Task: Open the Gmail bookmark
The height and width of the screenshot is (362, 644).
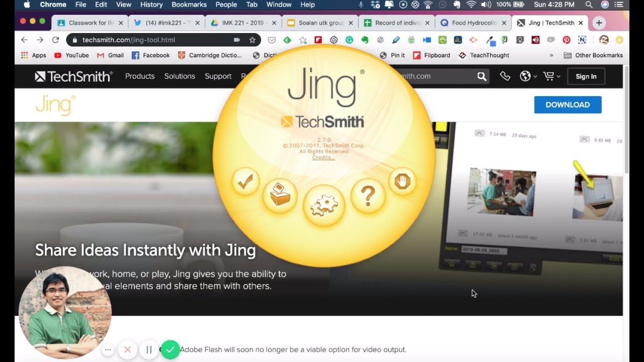Action: click(x=110, y=55)
